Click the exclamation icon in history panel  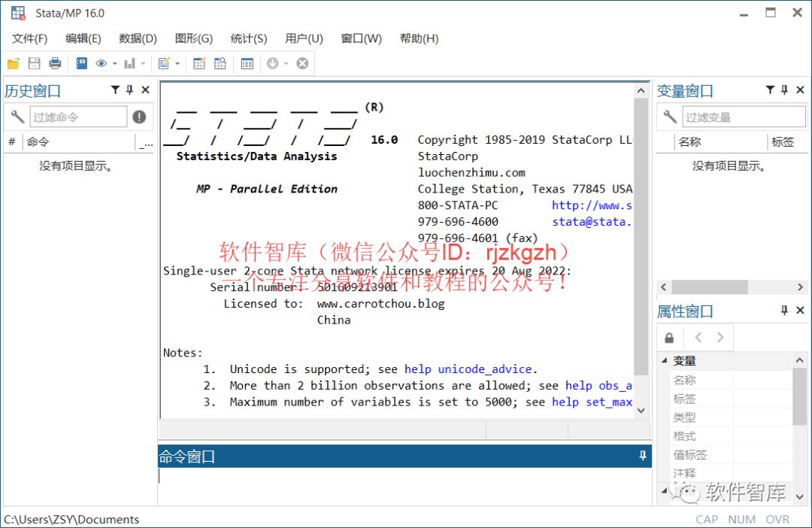tap(139, 117)
